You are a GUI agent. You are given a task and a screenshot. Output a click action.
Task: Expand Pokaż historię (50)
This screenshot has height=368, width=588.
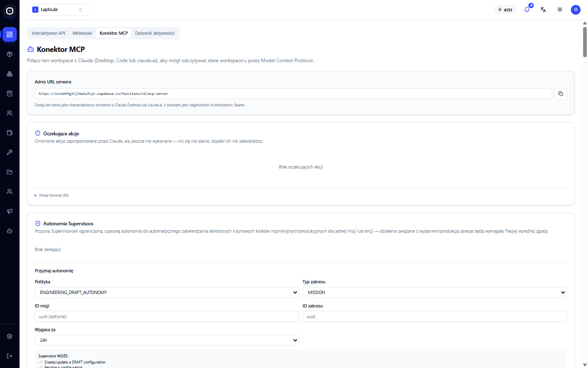pyautogui.click(x=52, y=195)
